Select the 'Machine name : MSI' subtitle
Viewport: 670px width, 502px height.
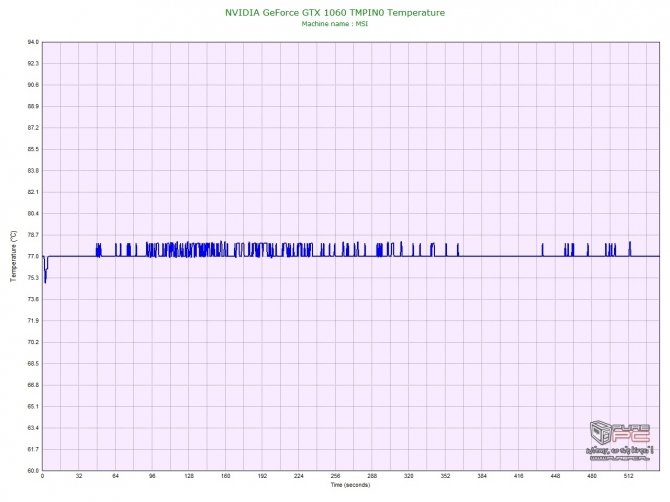pos(335,24)
